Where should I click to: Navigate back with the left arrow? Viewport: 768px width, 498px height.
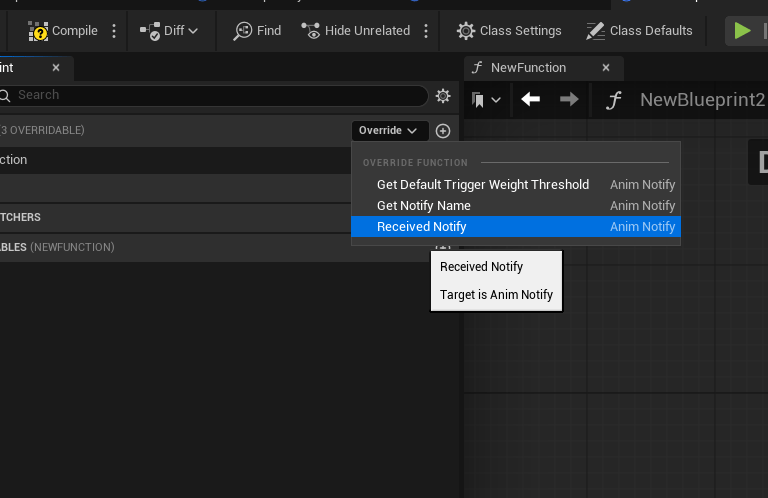pyautogui.click(x=531, y=100)
